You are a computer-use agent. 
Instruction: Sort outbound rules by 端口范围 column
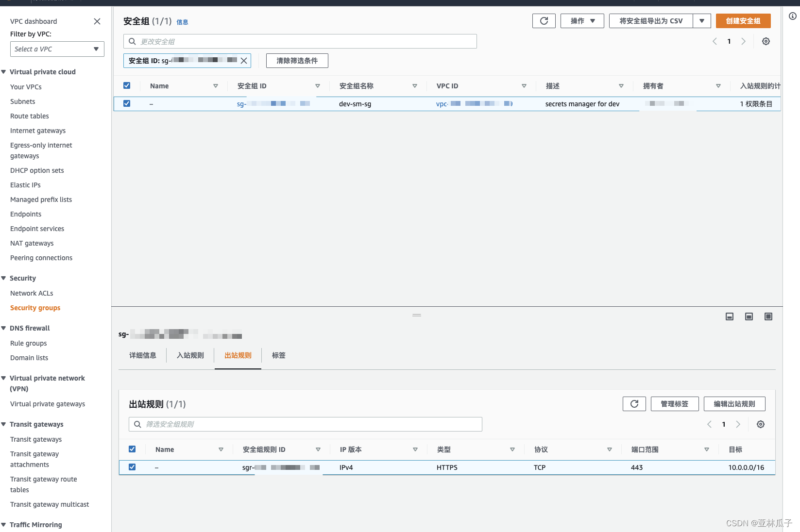tap(707, 449)
